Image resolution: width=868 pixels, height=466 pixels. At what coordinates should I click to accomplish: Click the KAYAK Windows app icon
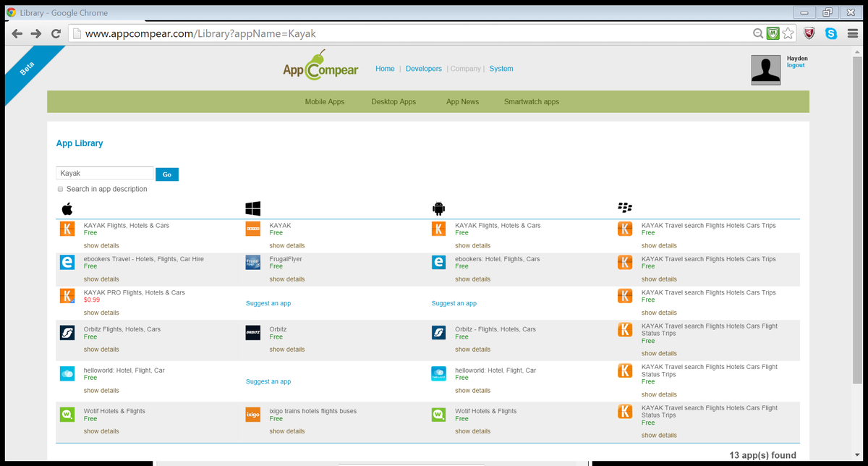tap(252, 229)
